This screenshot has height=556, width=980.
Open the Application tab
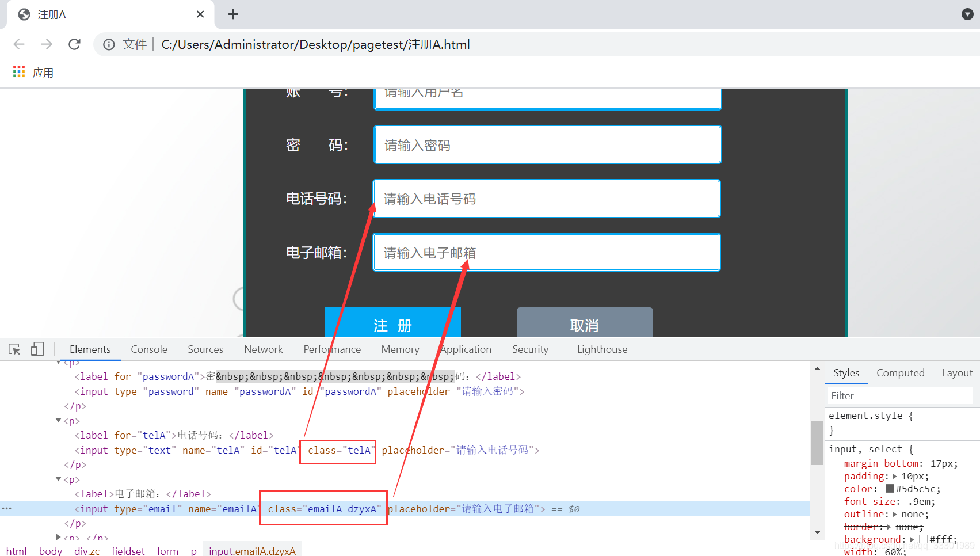[x=466, y=349]
